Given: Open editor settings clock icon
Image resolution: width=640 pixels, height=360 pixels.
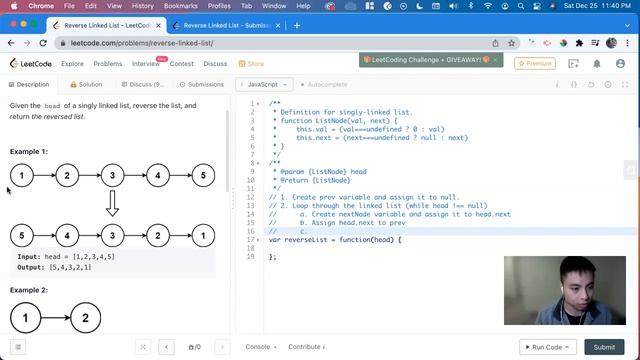Looking at the screenshot, I should 608,84.
